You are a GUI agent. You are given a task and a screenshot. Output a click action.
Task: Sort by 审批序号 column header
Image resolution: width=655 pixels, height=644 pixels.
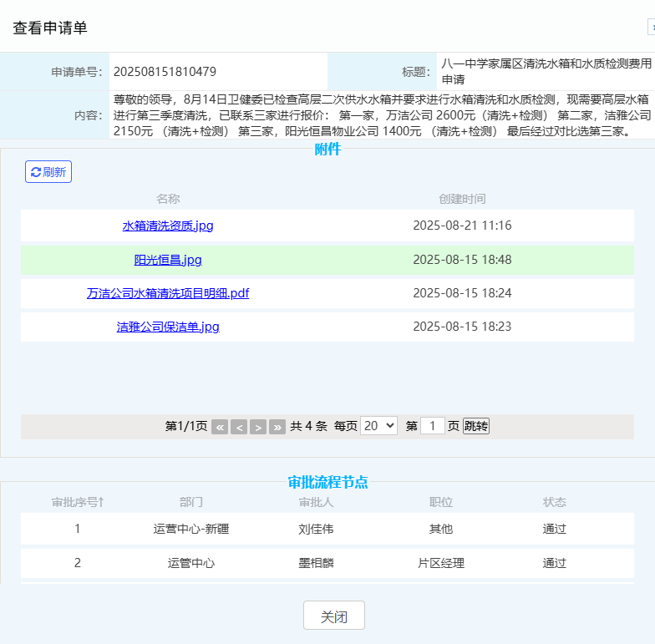coord(78,502)
